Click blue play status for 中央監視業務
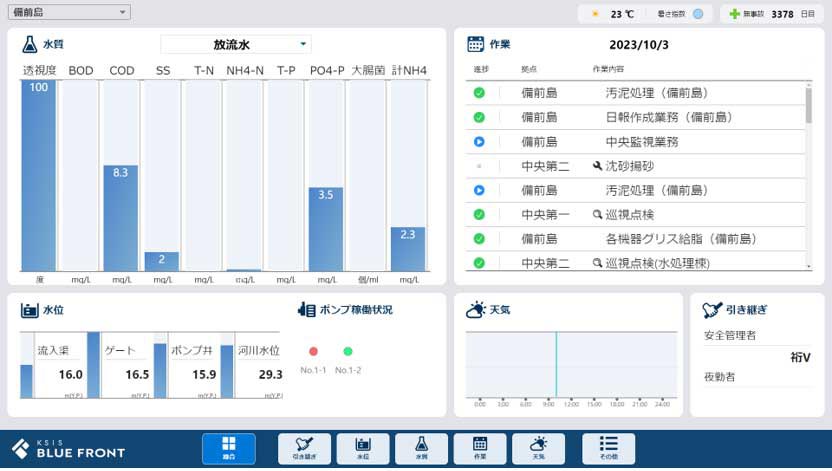The image size is (832, 471). point(479,142)
